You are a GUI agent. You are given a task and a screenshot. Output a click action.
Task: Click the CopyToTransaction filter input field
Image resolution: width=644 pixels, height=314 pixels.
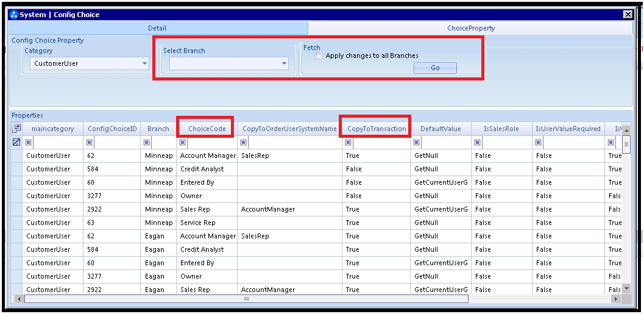click(381, 143)
